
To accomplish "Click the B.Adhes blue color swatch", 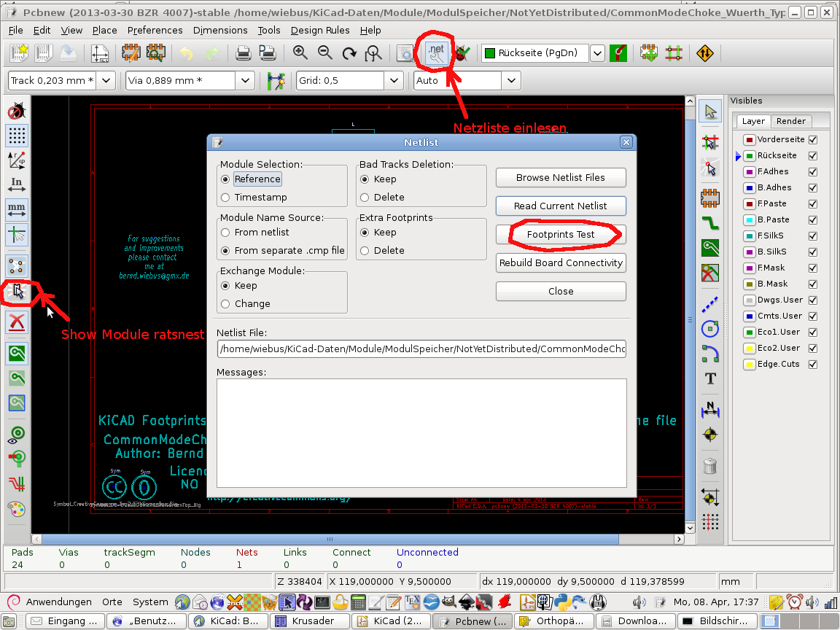I will point(750,188).
